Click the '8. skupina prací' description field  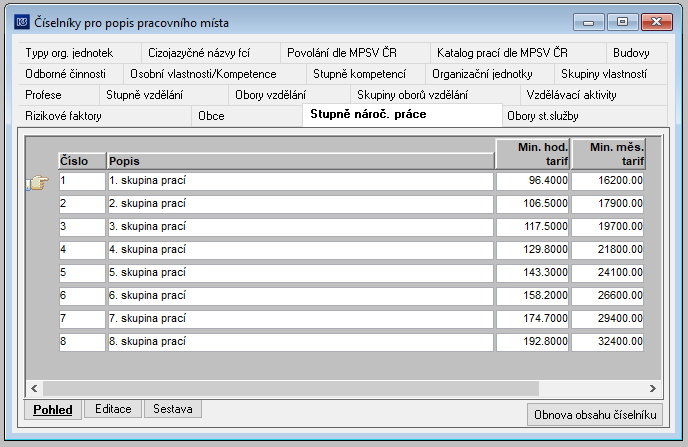coord(301,342)
